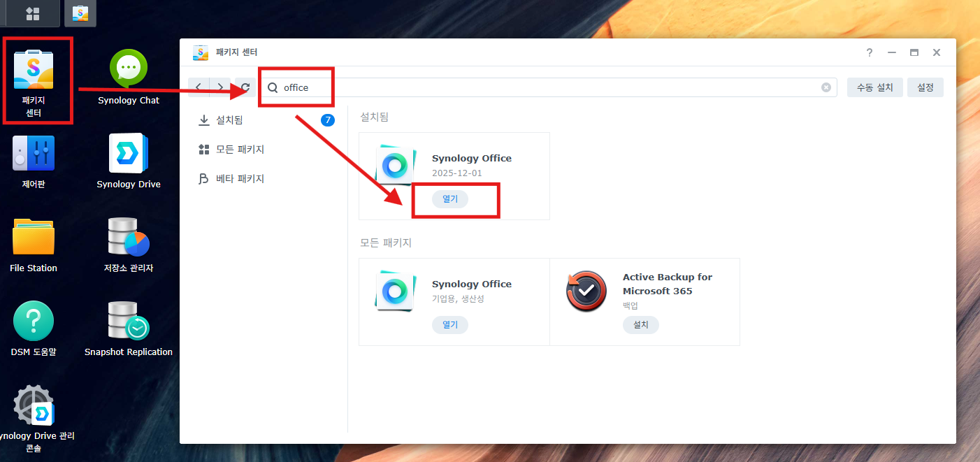This screenshot has height=462, width=980.
Task: Click the 기업용, 생산성 category text
Action: point(458,299)
